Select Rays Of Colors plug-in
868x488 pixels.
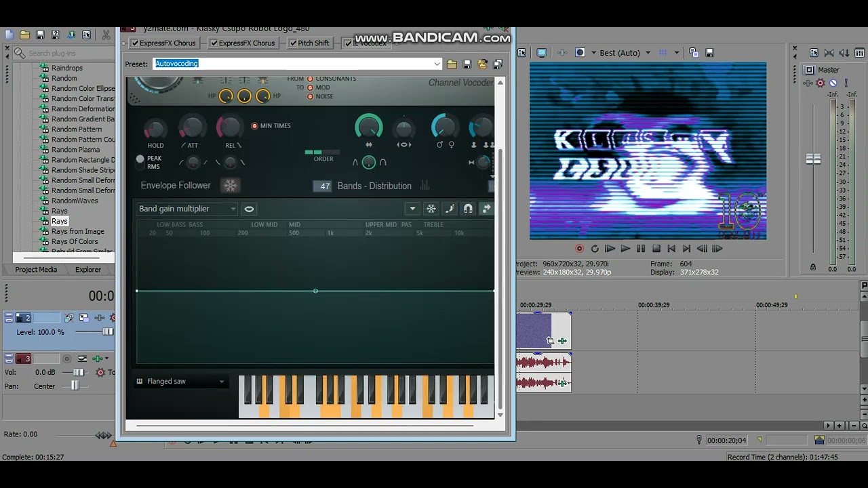point(75,241)
